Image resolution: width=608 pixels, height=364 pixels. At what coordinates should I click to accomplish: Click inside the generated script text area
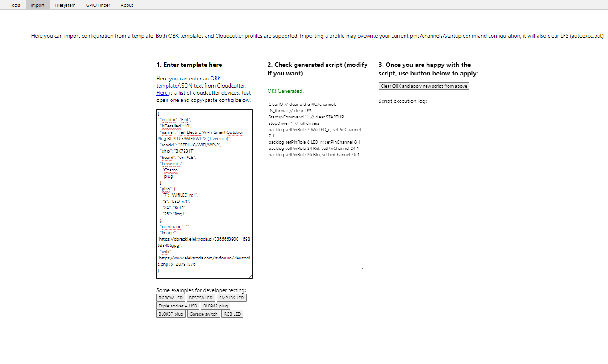[316, 185]
